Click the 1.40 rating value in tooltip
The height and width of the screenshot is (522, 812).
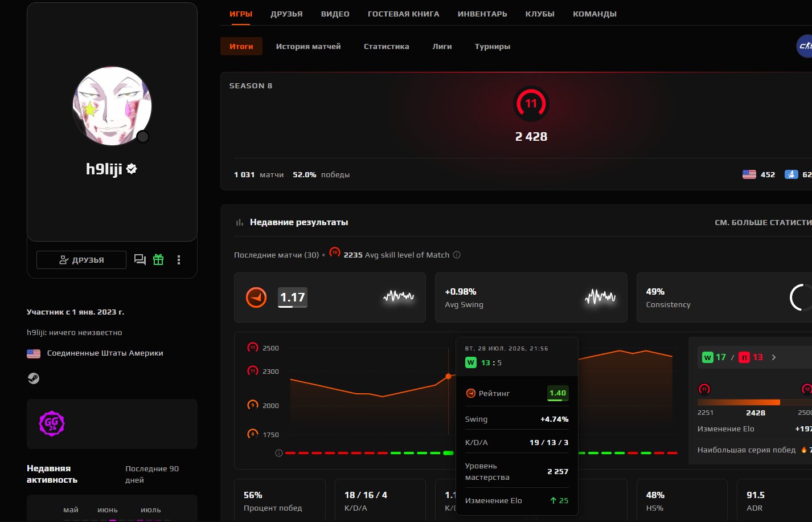[x=558, y=393]
